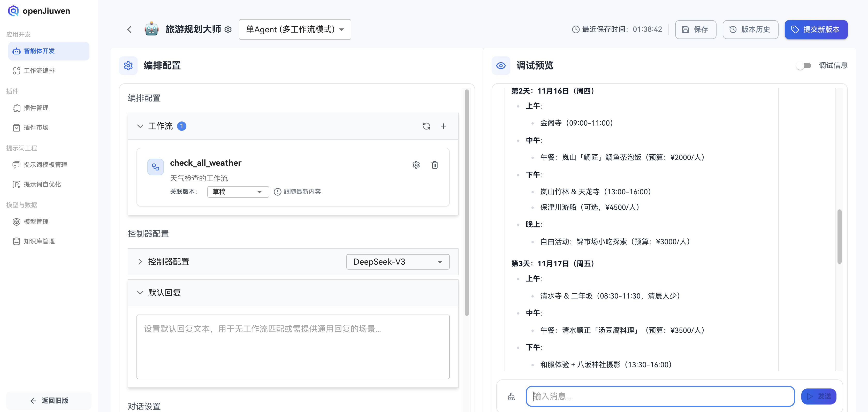Collapse the 默认回复 section
The width and height of the screenshot is (868, 412).
pos(140,293)
